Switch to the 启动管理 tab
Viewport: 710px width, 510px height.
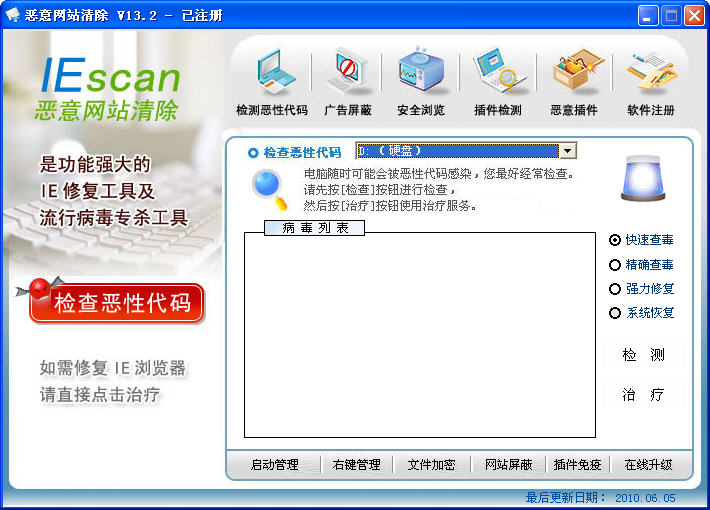pos(274,465)
